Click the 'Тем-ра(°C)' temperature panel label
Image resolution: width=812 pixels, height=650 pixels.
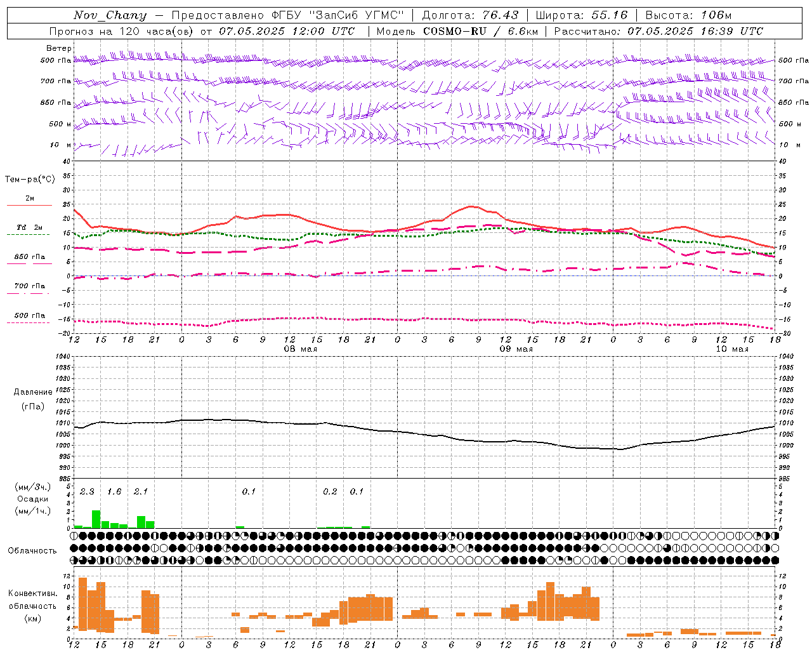click(30, 179)
